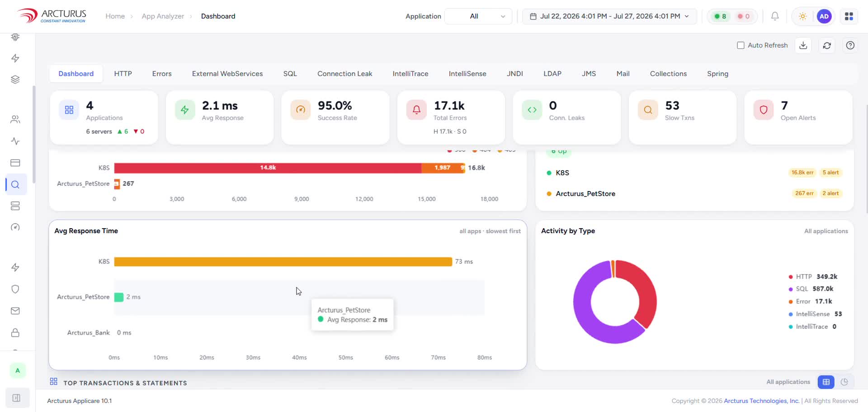The width and height of the screenshot is (868, 412).
Task: Open the IntelliTrace tab
Action: tap(410, 74)
